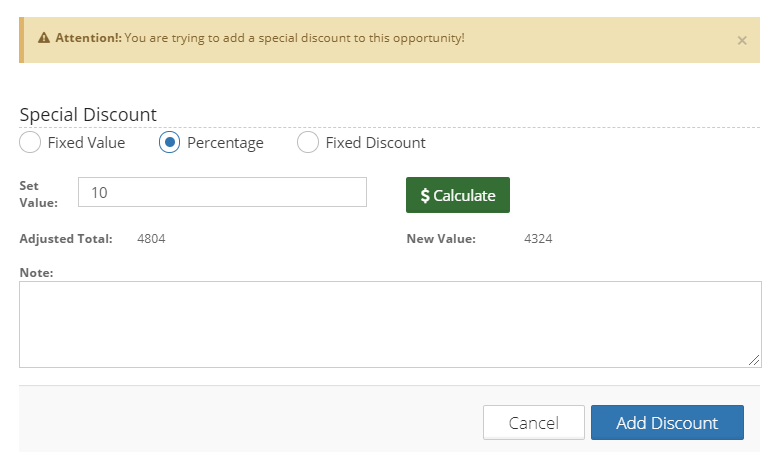Screen dimensions: 774x452
Task: Select the Fixed Value radio button
Action: pyautogui.click(x=30, y=143)
